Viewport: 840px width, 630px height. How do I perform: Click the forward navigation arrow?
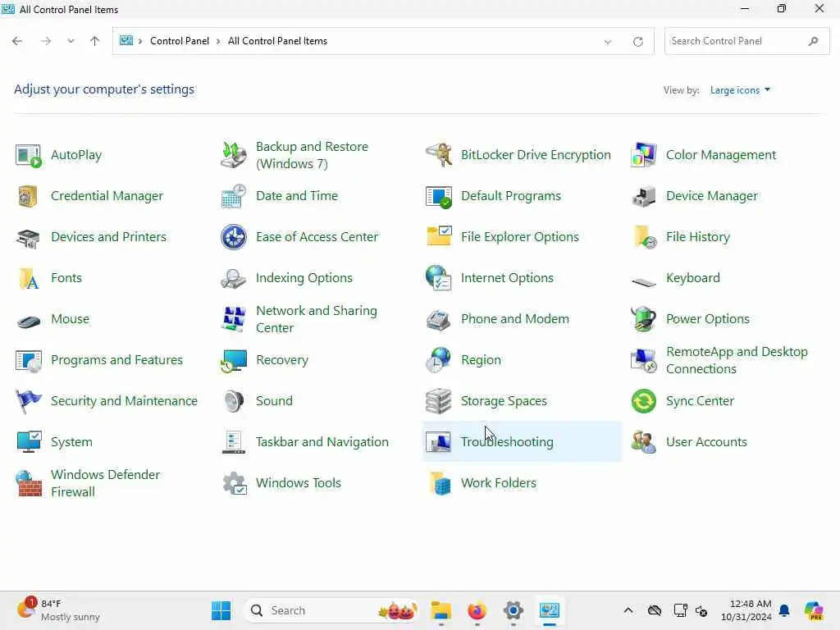(46, 41)
